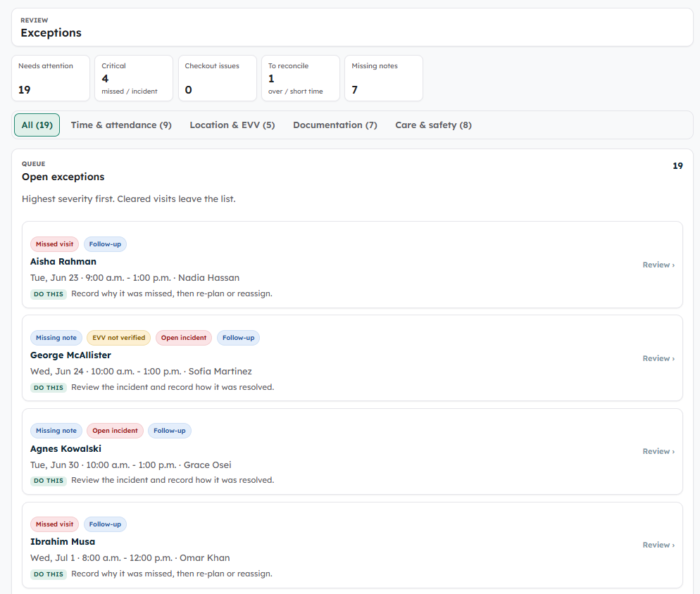The image size is (700, 594).
Task: Click DO THIS label on George McAllister card
Action: tap(49, 388)
